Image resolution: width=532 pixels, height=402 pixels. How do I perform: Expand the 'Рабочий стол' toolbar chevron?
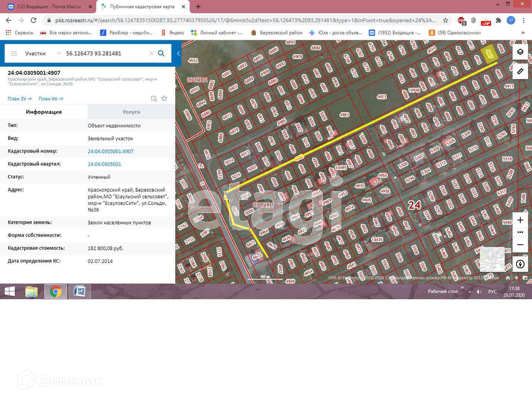tap(462, 287)
